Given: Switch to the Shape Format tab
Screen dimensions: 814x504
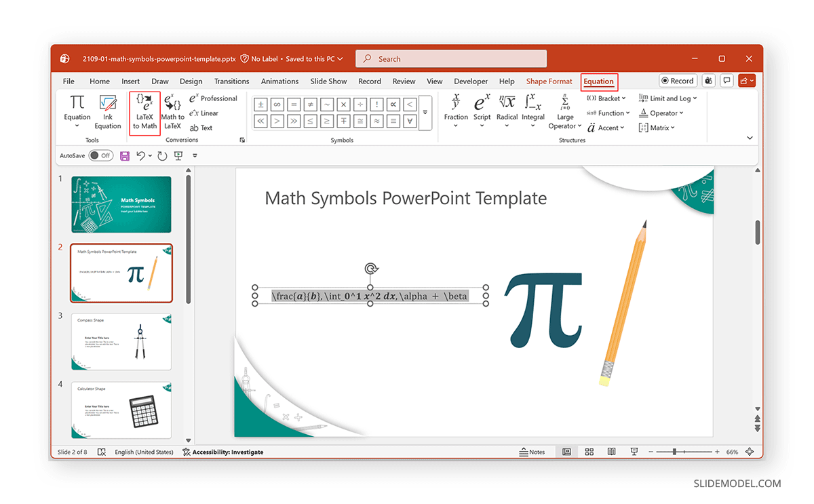Looking at the screenshot, I should [549, 81].
